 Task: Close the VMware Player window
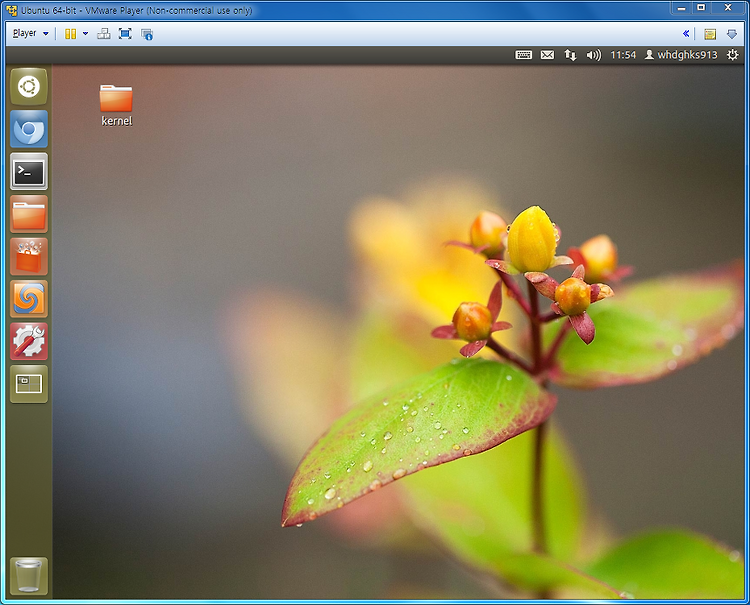tap(728, 8)
